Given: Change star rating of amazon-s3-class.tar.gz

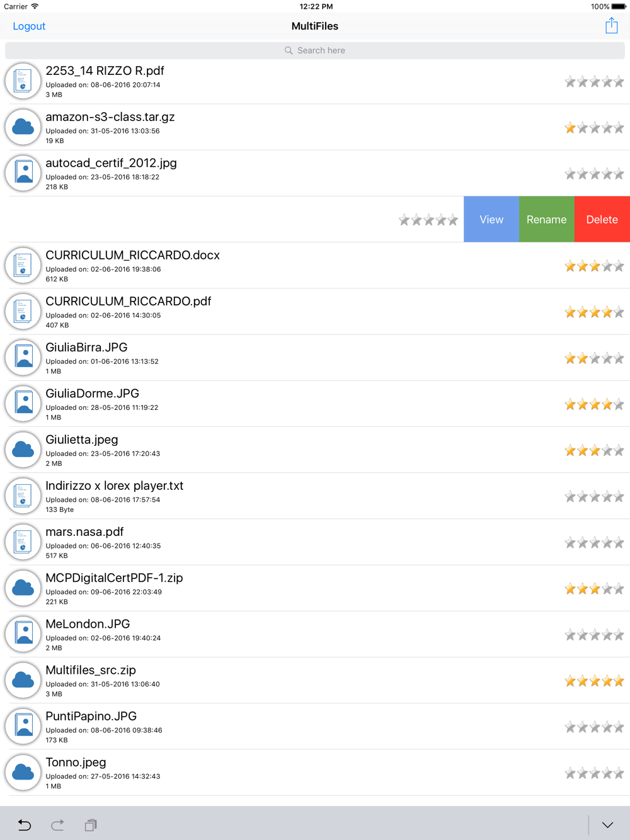Looking at the screenshot, I should (x=594, y=128).
